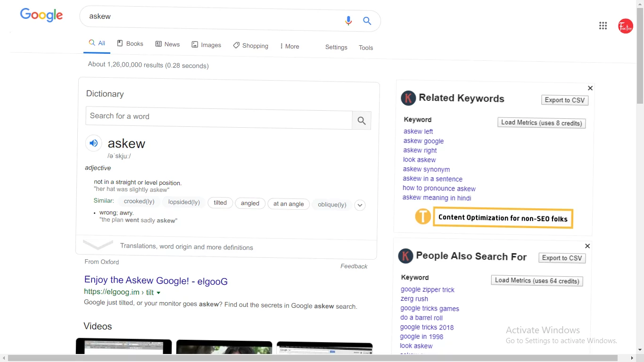Switch to the News tab
The image size is (644, 362).
[167, 44]
